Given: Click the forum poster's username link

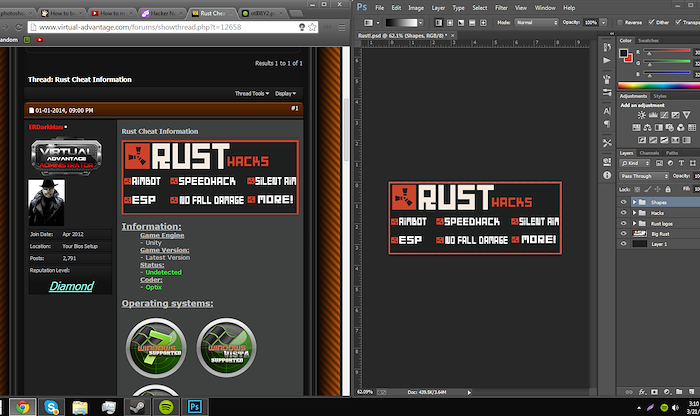Looking at the screenshot, I should (x=46, y=127).
